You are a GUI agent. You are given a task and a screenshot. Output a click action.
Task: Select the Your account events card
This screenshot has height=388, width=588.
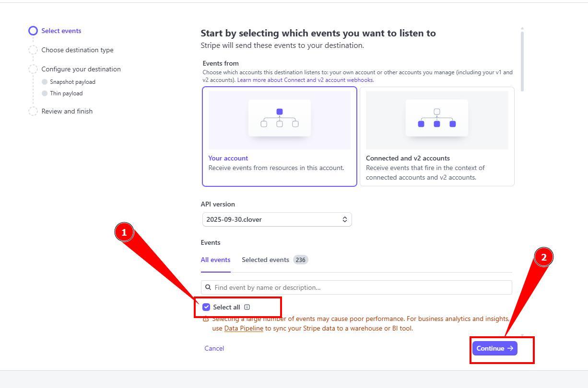click(279, 137)
